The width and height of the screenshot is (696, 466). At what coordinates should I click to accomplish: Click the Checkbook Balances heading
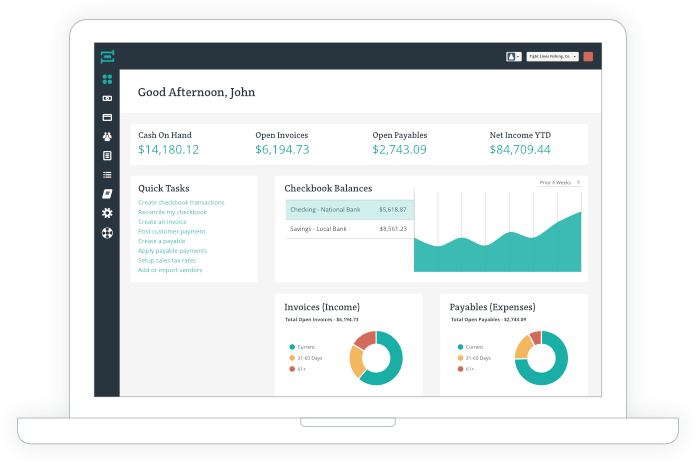(328, 188)
